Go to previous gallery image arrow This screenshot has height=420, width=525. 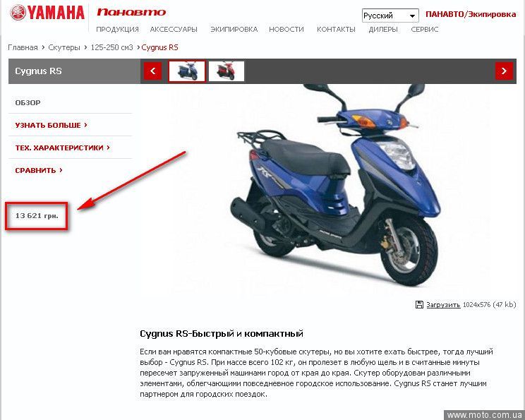153,71
